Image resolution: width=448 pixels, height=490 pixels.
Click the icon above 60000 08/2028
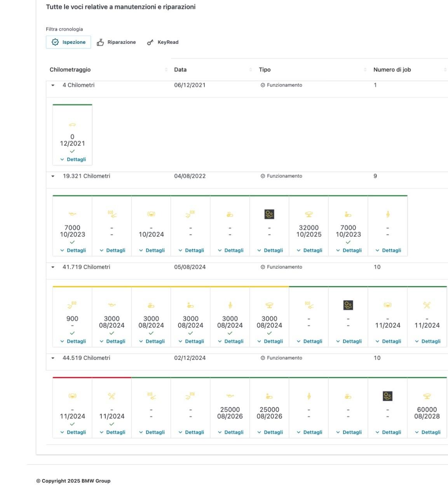pyautogui.click(x=427, y=396)
